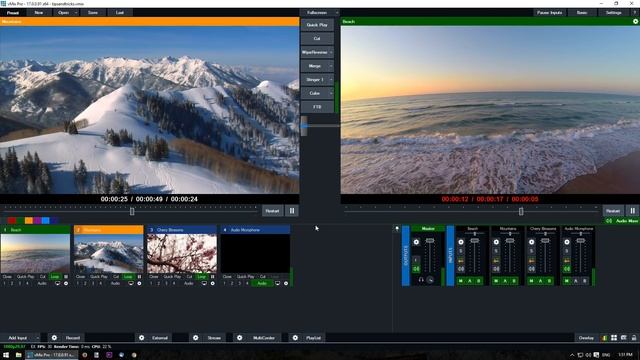Expand Cube transition dropdown arrow
The height and width of the screenshot is (360, 640).
pyautogui.click(x=331, y=93)
